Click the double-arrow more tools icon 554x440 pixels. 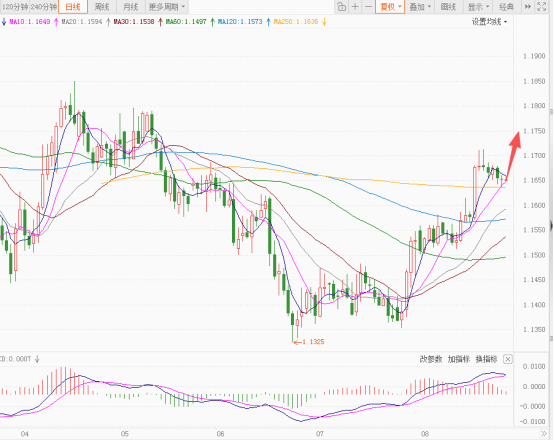(528, 7)
